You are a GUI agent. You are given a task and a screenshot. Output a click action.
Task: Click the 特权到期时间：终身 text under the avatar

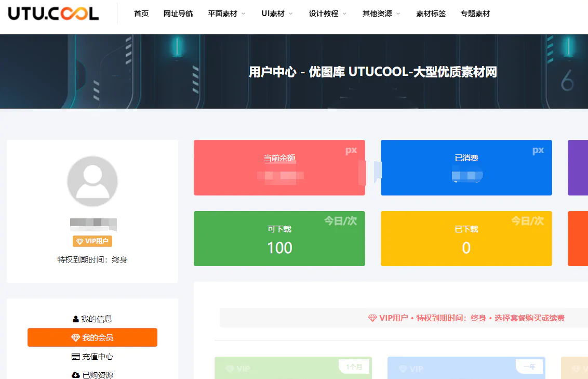(92, 259)
